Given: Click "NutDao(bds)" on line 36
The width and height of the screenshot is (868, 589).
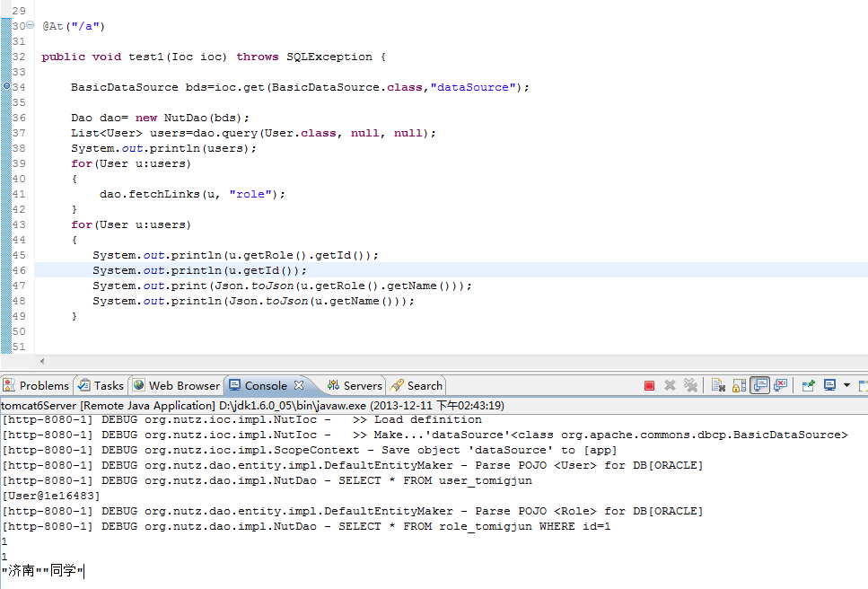Looking at the screenshot, I should pyautogui.click(x=203, y=118).
